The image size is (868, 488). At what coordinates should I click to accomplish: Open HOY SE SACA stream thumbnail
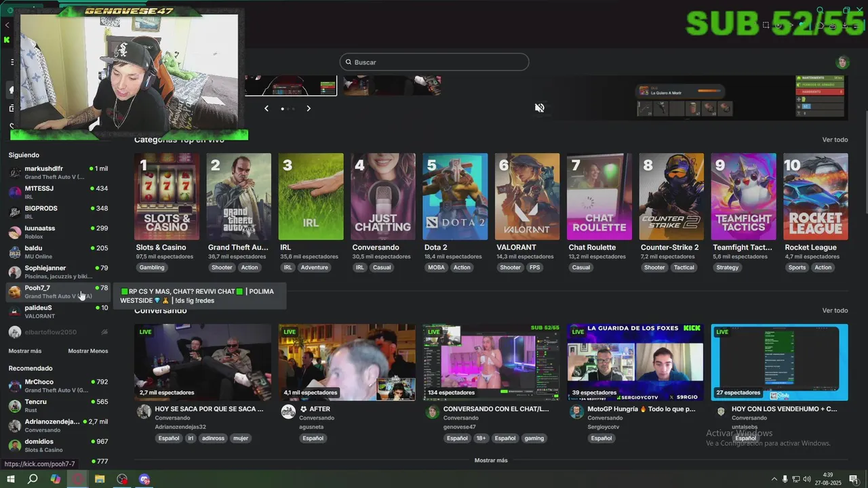[x=203, y=363]
